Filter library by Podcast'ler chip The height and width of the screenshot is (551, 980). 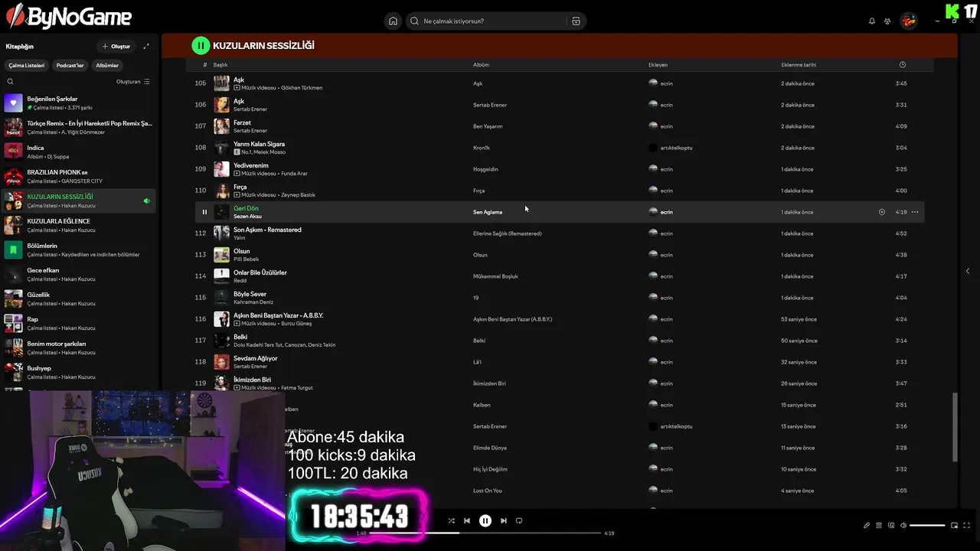[x=70, y=66]
